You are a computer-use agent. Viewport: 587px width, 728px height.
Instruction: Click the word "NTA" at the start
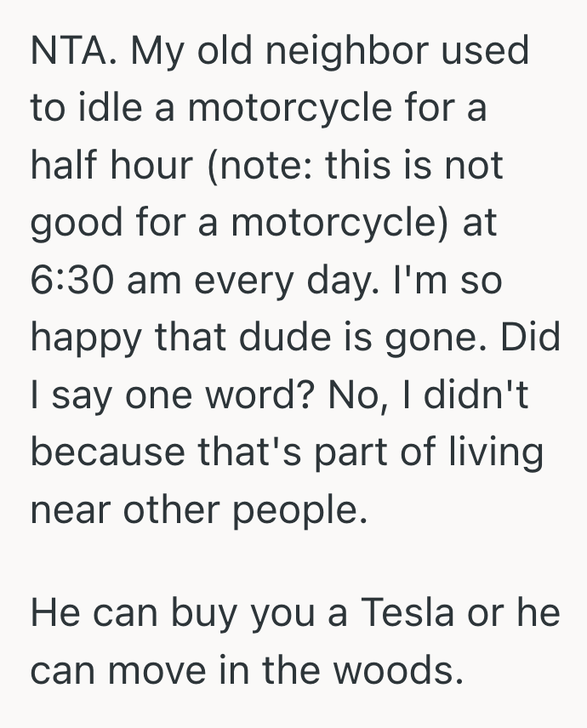(70, 52)
